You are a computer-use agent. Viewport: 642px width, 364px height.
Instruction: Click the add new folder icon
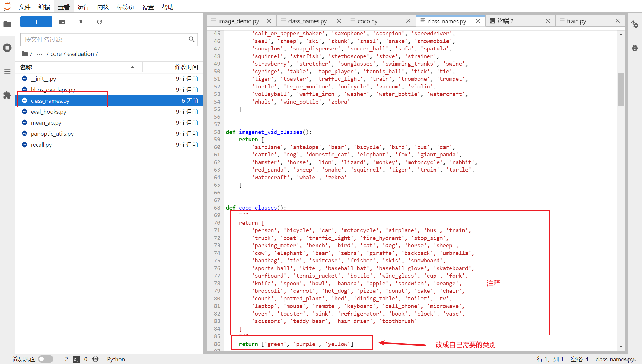(62, 21)
